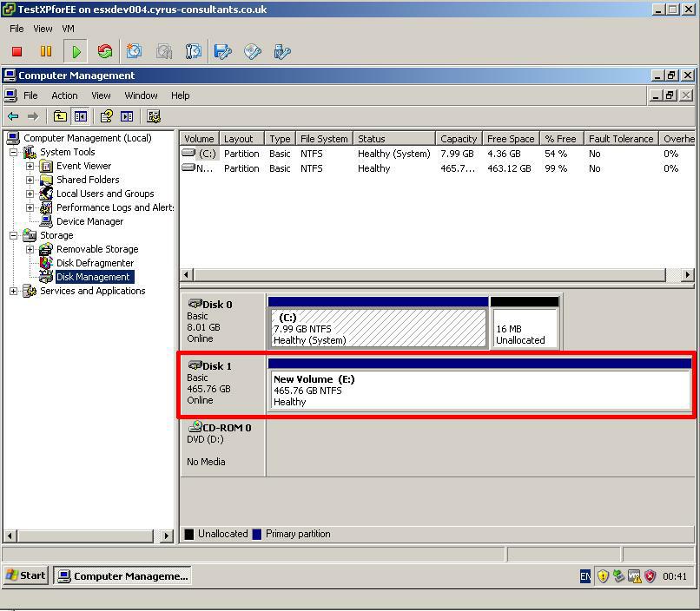Image resolution: width=700 pixels, height=611 pixels.
Task: Sort by the Free Space column header
Action: (x=511, y=139)
